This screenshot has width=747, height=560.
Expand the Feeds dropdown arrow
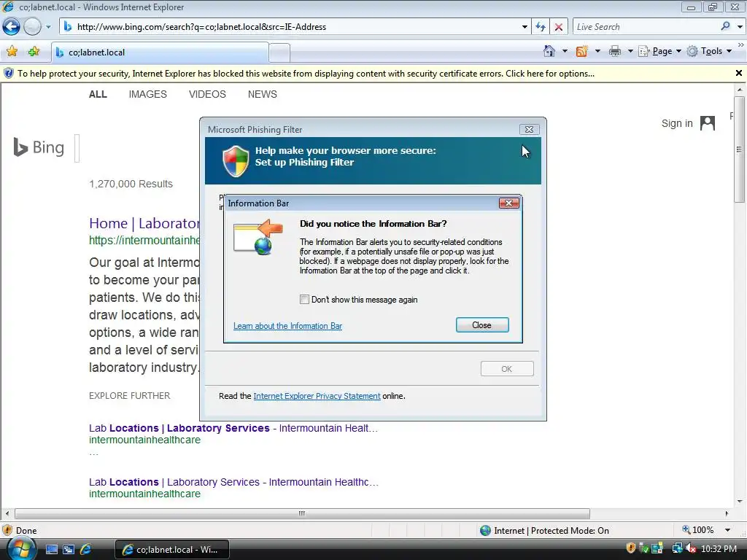[x=597, y=51]
